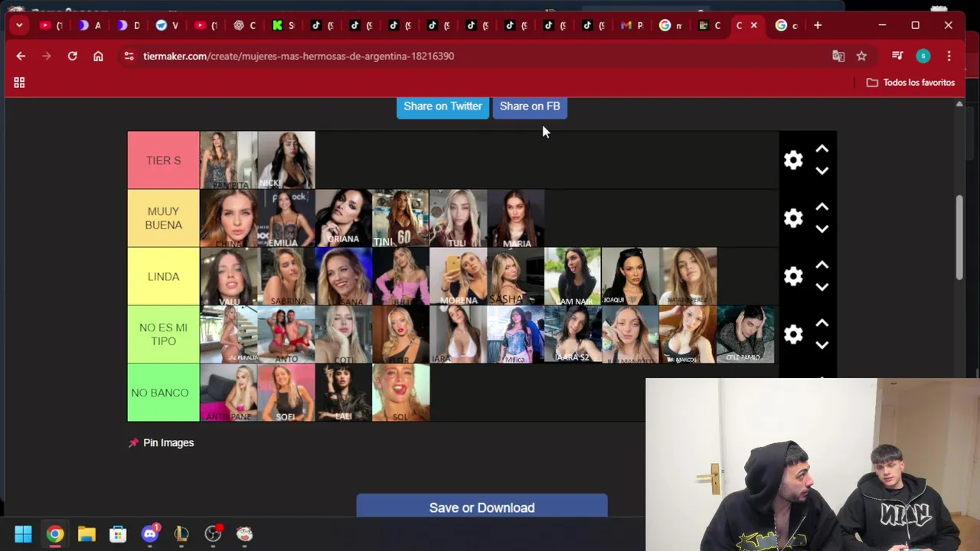The width and height of the screenshot is (980, 551).
Task: Move TIER S row down with arrow
Action: [822, 171]
